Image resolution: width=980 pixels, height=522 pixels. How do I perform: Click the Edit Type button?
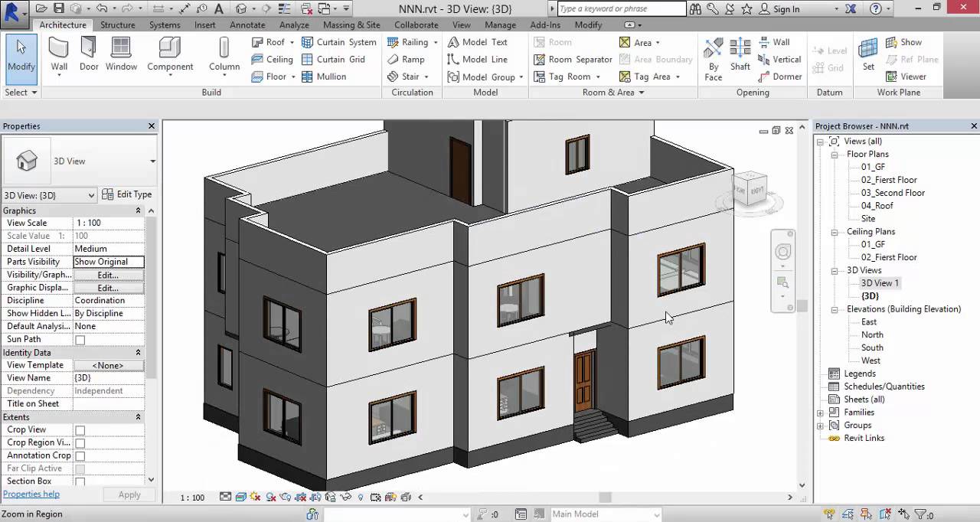(x=128, y=194)
